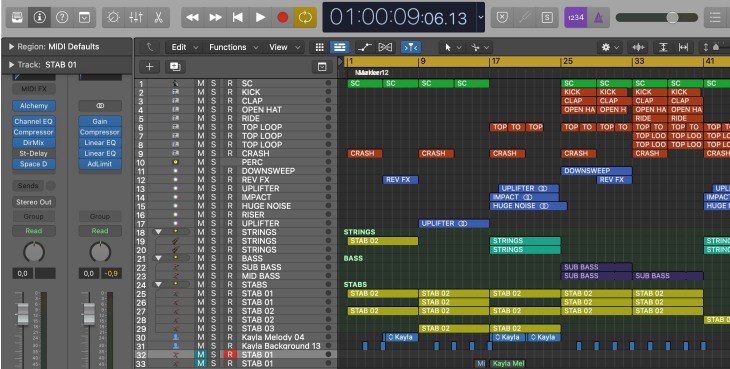Open the View menu in tracks area

coord(285,47)
